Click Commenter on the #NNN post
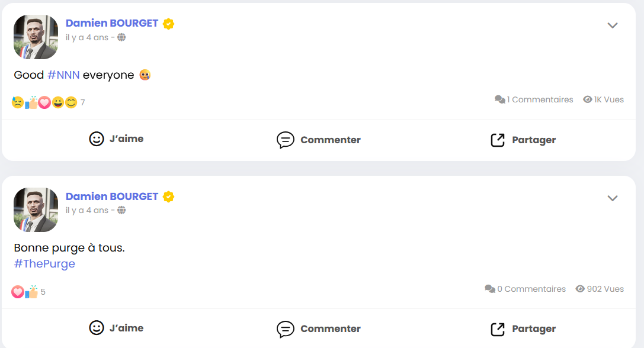 coord(319,140)
